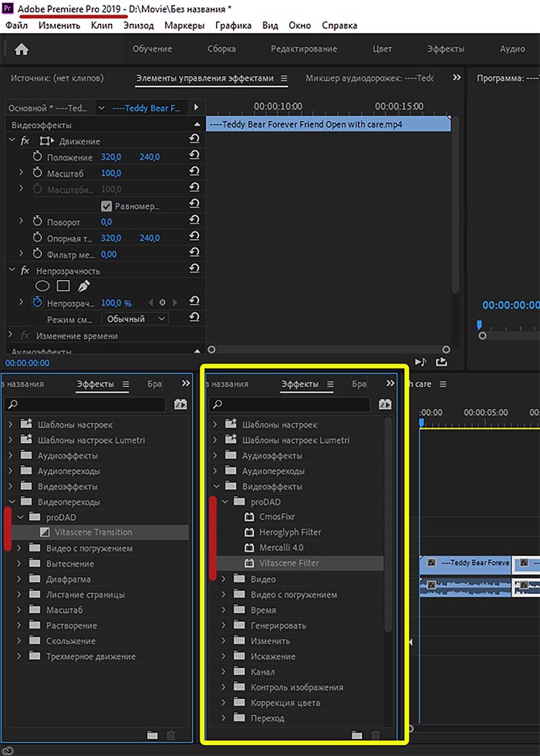Open panel overflow chevrons beside Микшер аудиодорожек
The width and height of the screenshot is (540, 756).
[457, 77]
